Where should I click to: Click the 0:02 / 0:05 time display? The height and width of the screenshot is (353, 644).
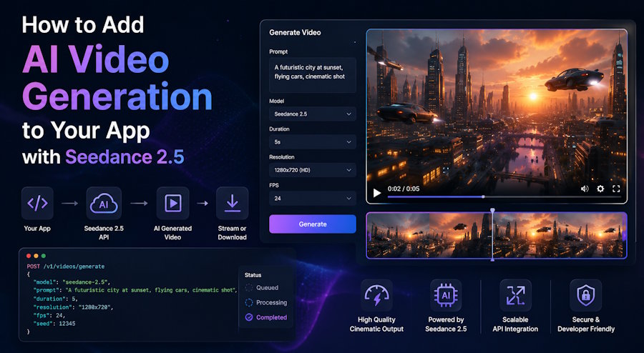tap(404, 189)
